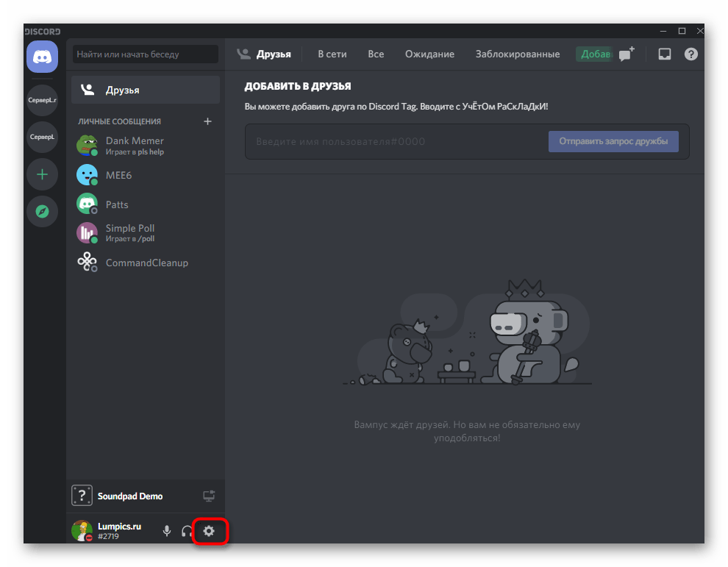Open Patts avatar conversation
The width and height of the screenshot is (728, 567).
pos(88,204)
